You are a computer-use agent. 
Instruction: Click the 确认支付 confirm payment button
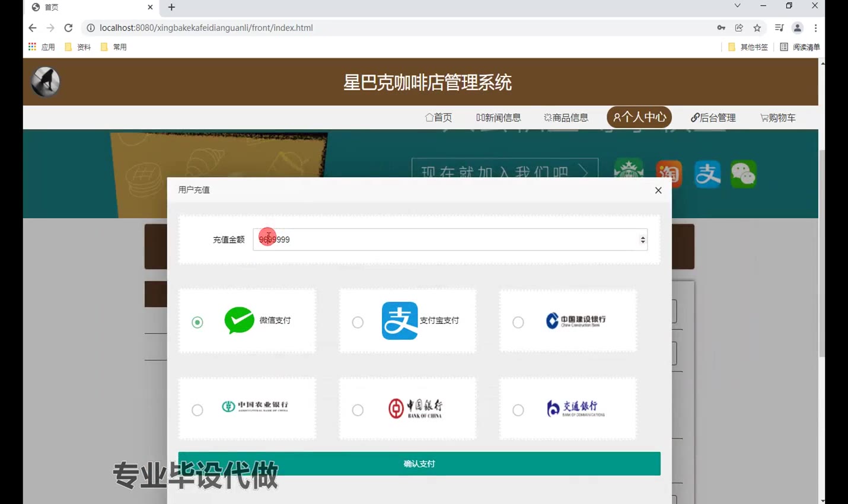(x=419, y=464)
